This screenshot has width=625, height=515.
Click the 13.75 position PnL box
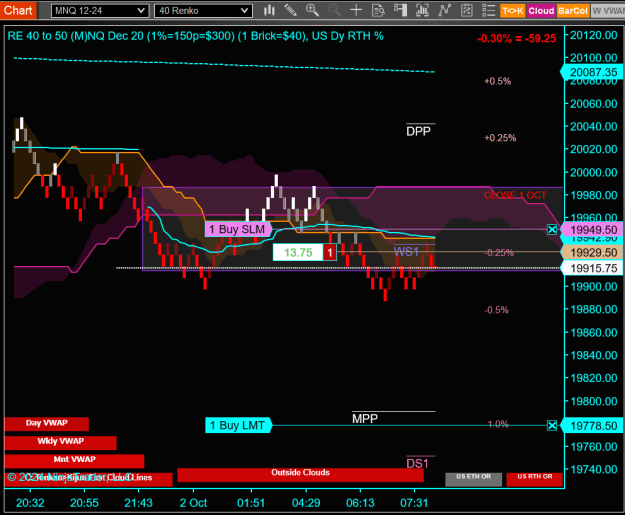coord(298,252)
